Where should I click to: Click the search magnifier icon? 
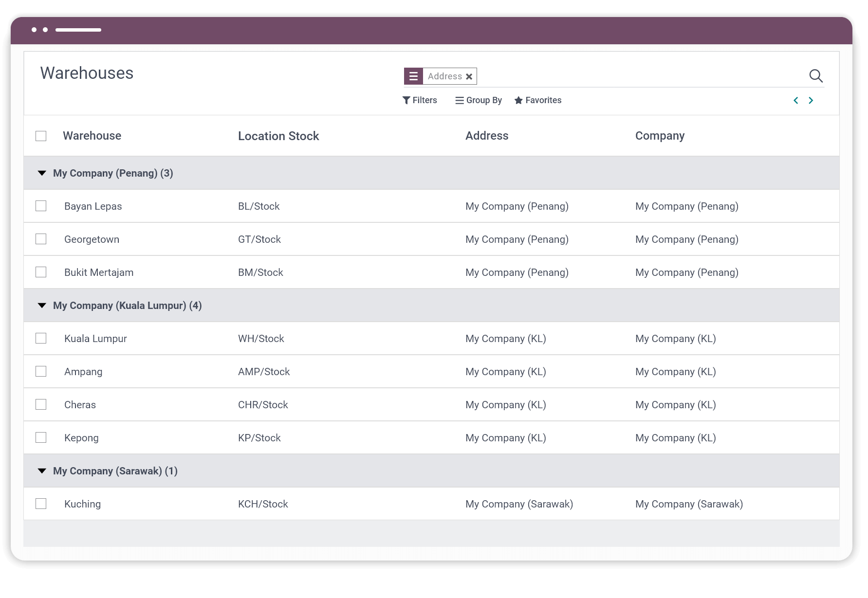point(816,76)
